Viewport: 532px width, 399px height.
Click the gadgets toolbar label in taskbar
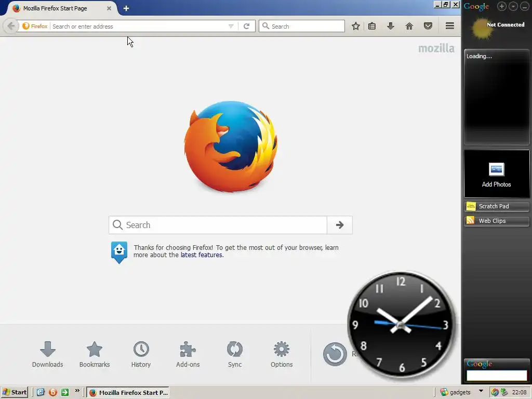tap(460, 392)
